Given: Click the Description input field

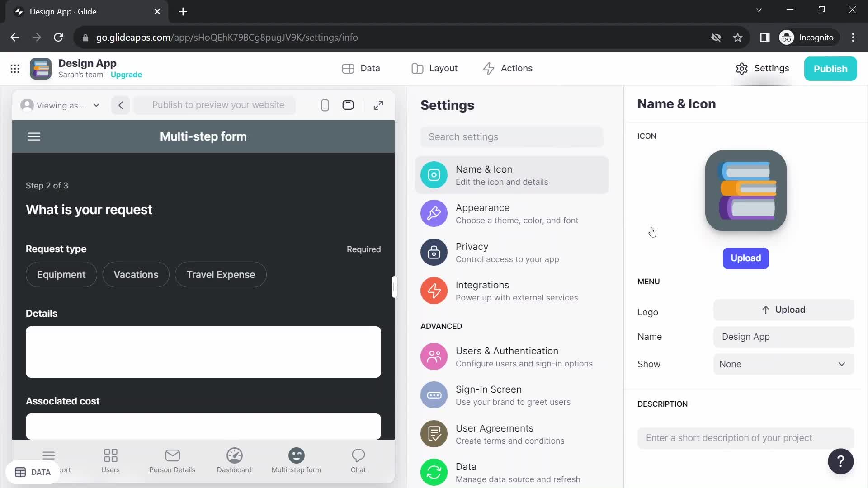Looking at the screenshot, I should point(746,438).
